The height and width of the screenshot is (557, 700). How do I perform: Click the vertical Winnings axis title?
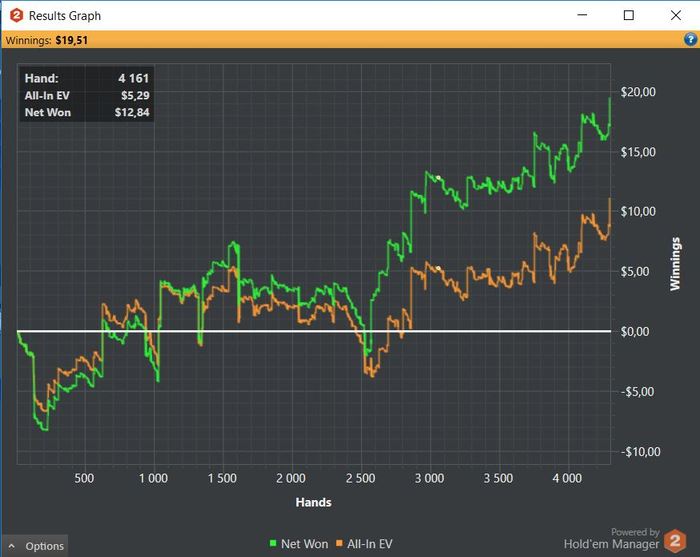[x=675, y=264]
